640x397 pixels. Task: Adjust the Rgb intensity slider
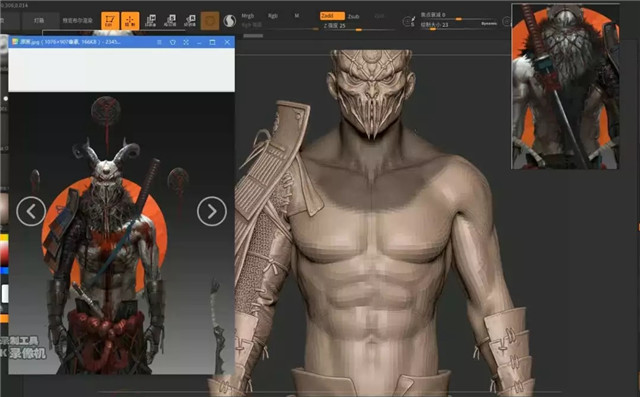point(280,26)
